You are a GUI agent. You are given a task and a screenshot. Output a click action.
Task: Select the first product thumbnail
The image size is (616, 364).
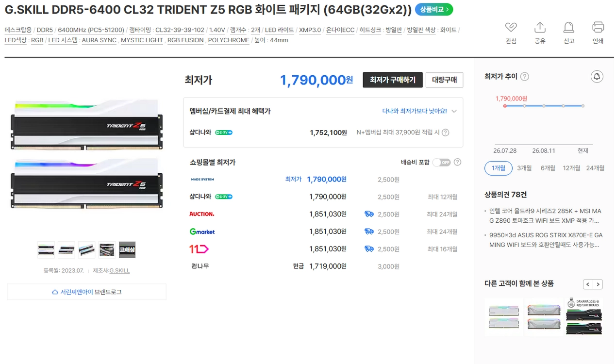tap(46, 250)
